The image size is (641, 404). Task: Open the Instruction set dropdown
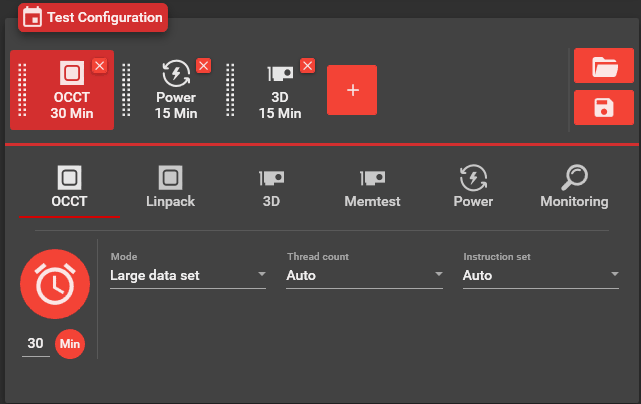click(x=541, y=275)
